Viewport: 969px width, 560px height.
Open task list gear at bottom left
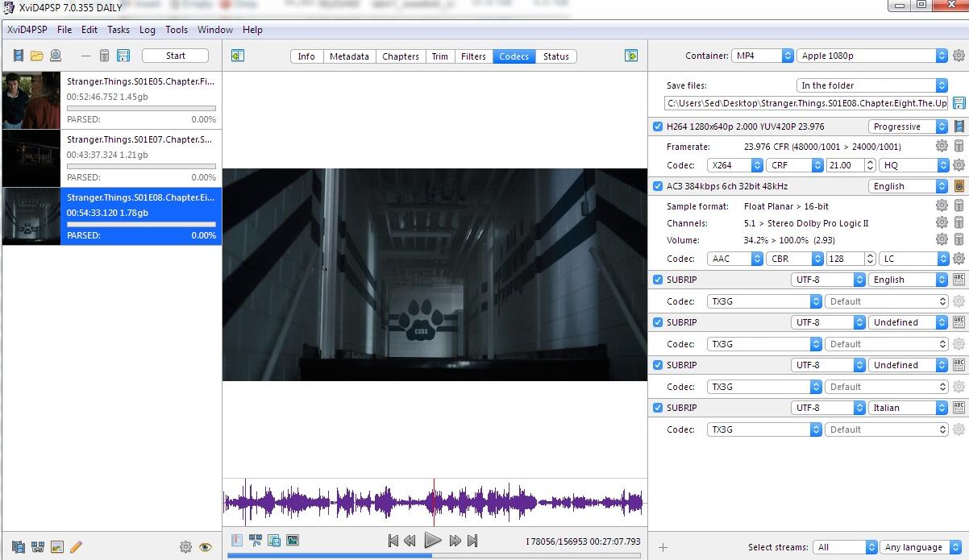[185, 547]
